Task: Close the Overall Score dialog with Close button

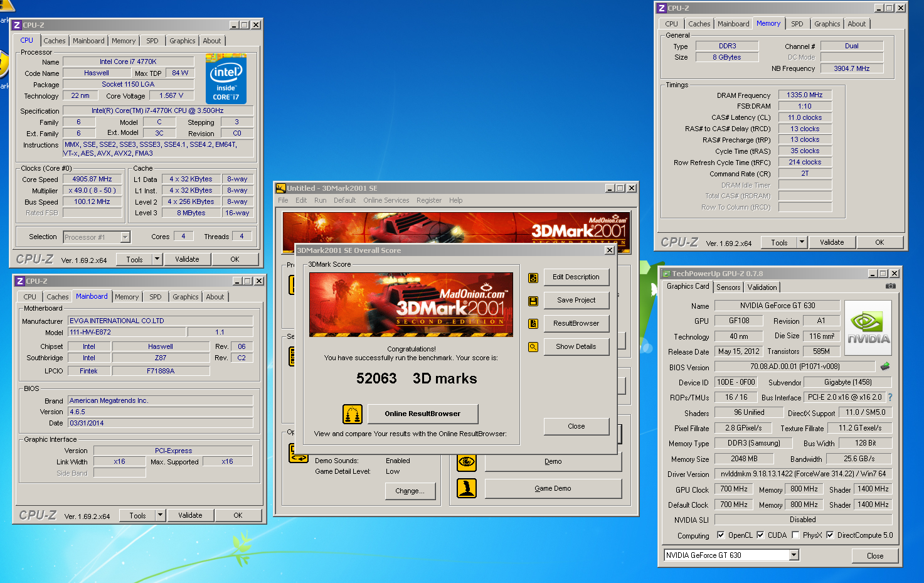Action: pyautogui.click(x=576, y=426)
